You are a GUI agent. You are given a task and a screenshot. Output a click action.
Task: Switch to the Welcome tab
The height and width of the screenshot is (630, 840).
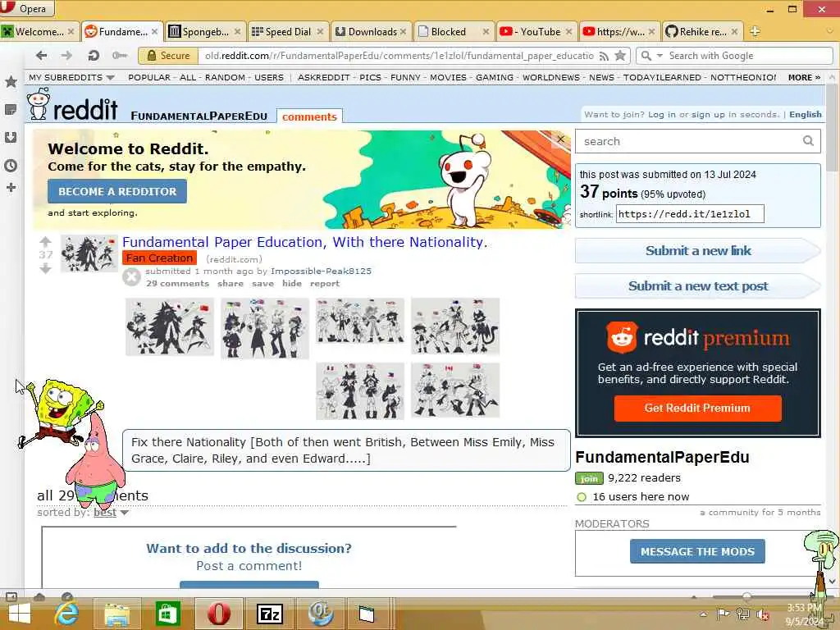(x=39, y=32)
